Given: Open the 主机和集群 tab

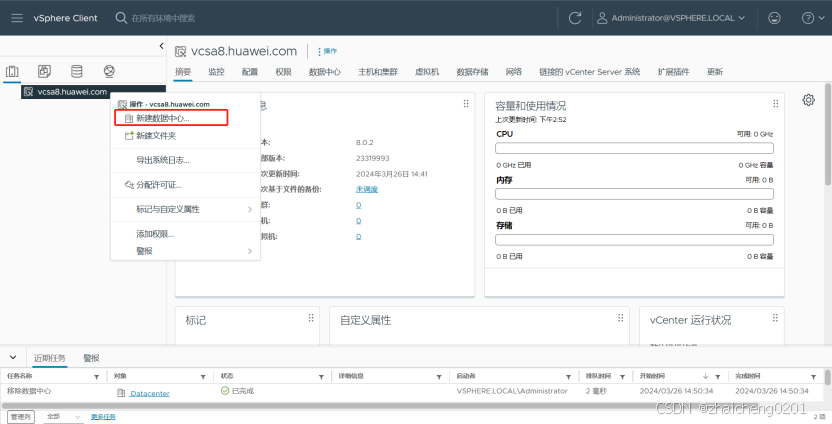Looking at the screenshot, I should [378, 72].
